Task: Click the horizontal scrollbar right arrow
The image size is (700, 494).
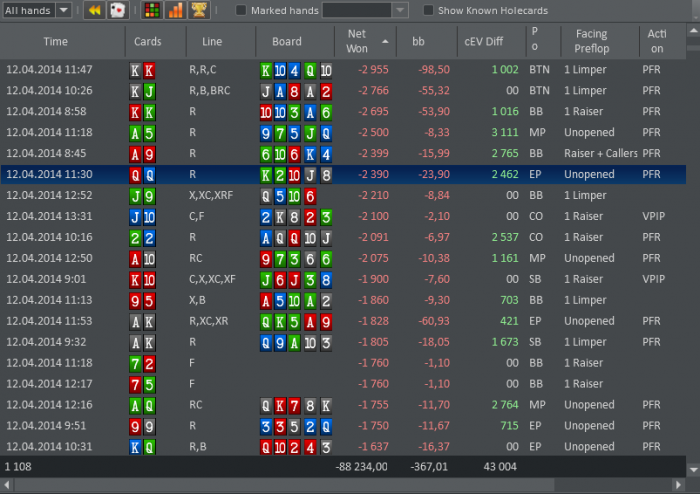Action: point(678,485)
